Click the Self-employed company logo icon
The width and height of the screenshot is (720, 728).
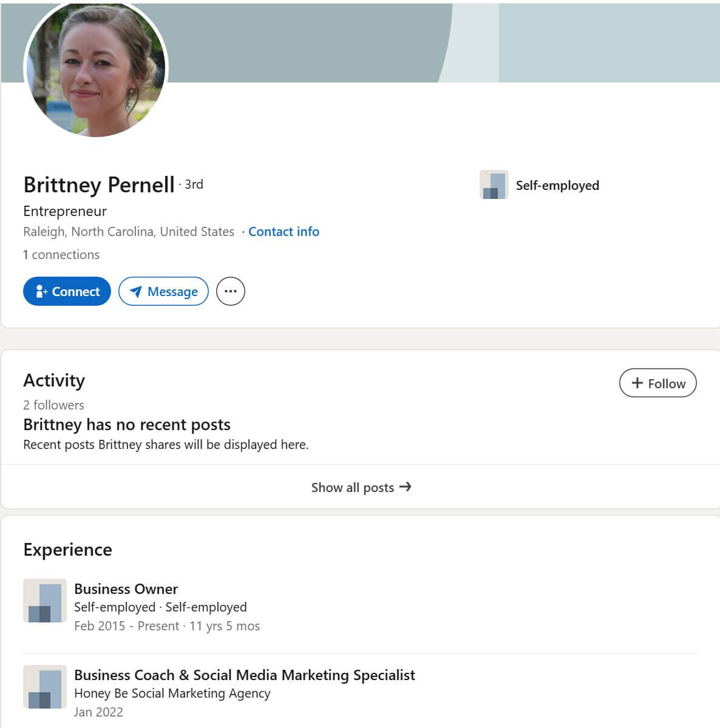[494, 184]
